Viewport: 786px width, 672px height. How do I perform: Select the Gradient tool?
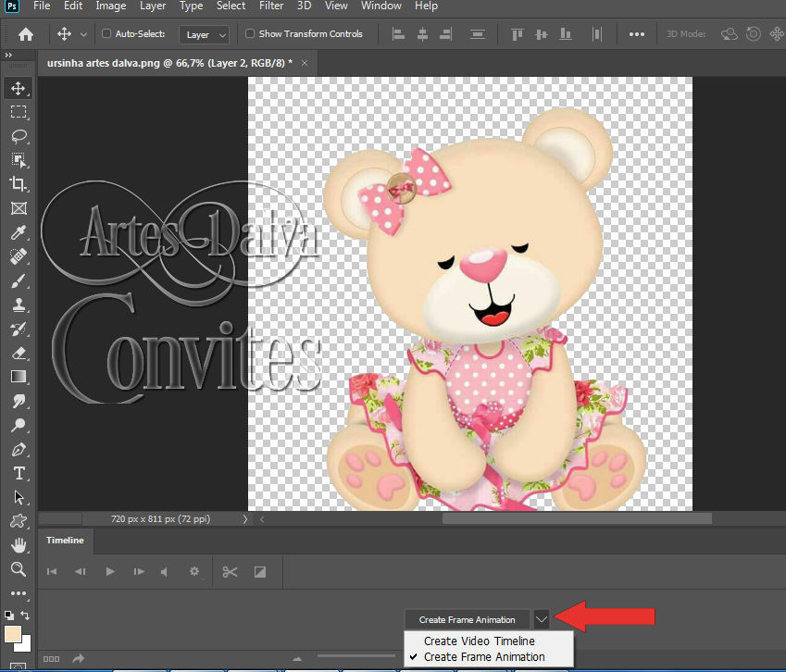pos(19,377)
